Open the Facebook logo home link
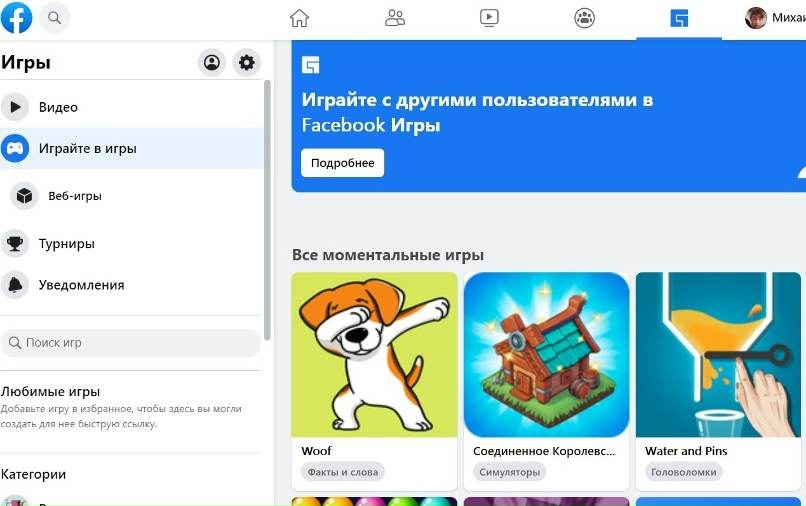The height and width of the screenshot is (506, 806). click(x=16, y=17)
